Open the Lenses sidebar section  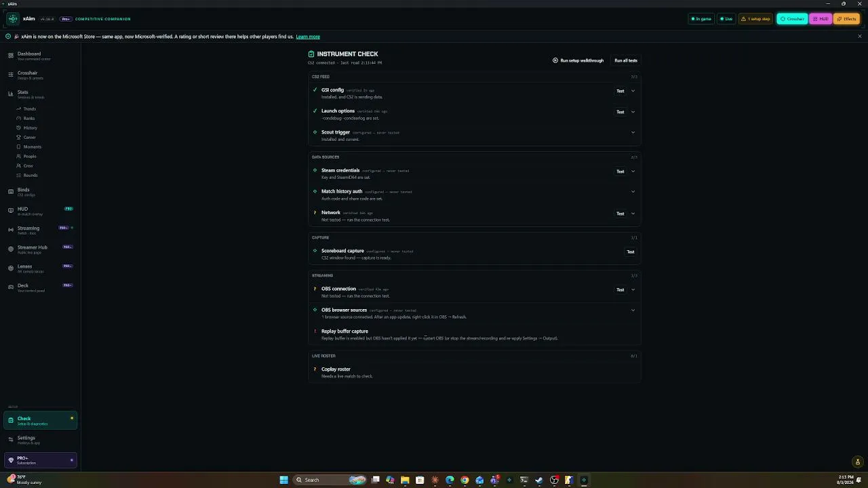[x=41, y=268]
